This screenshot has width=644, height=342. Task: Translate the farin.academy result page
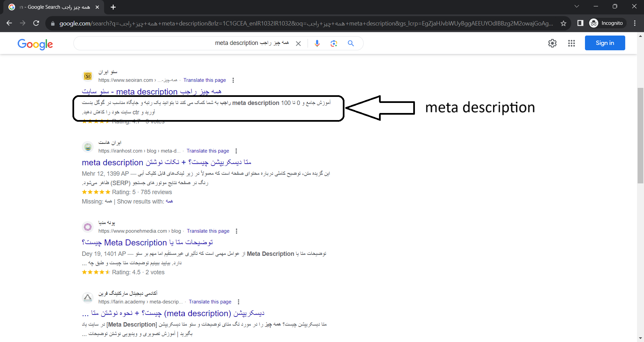[x=210, y=302]
